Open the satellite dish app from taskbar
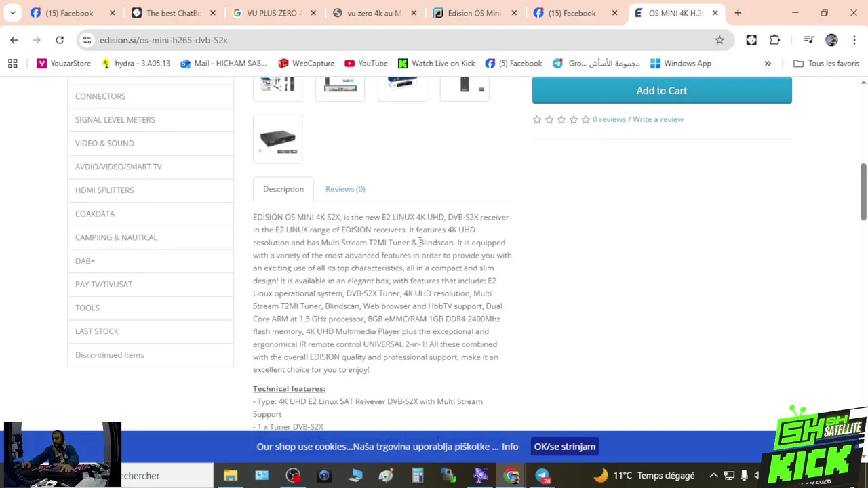The width and height of the screenshot is (868, 488). point(480,476)
